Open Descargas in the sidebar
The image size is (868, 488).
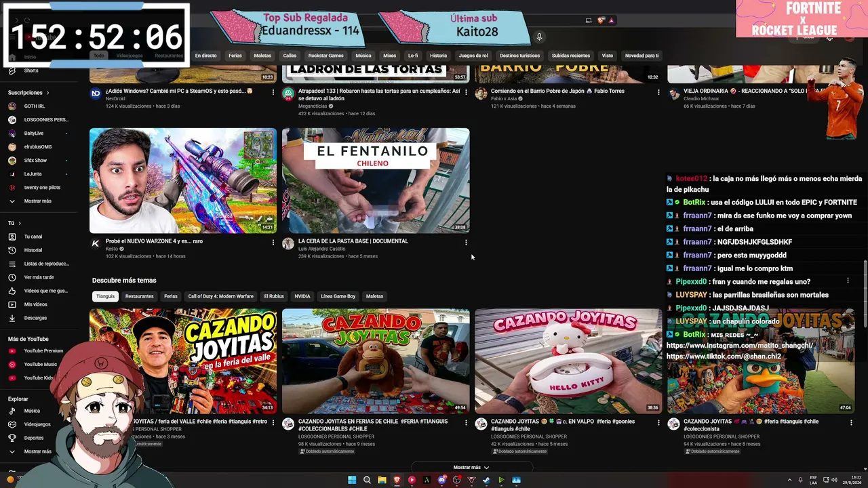pyautogui.click(x=35, y=318)
